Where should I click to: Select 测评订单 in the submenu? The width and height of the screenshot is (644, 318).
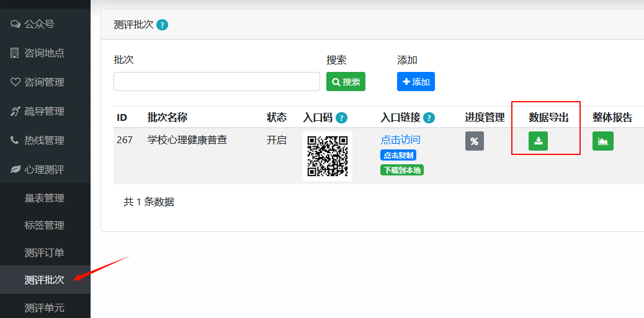click(x=45, y=253)
